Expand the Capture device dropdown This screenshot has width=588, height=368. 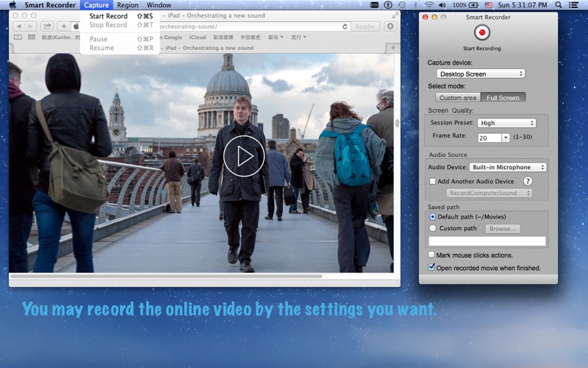coord(480,74)
